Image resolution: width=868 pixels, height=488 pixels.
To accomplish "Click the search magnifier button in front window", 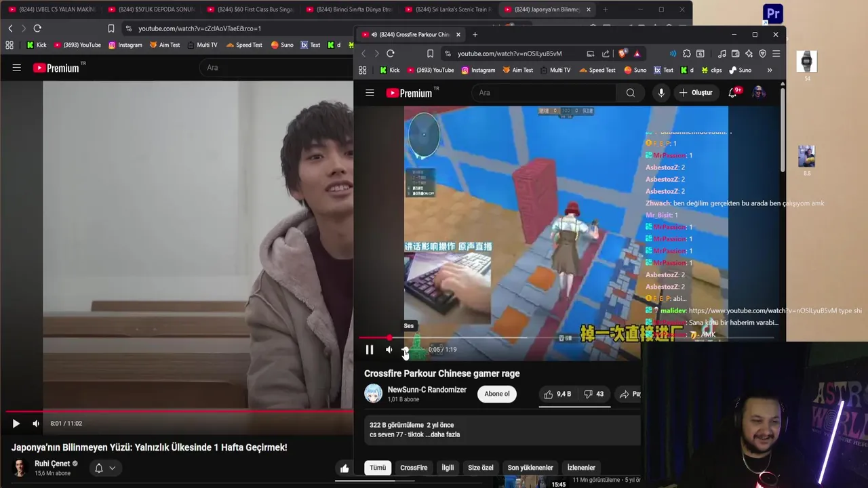I will [631, 93].
